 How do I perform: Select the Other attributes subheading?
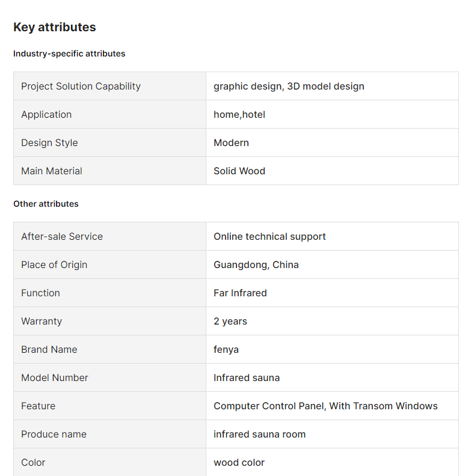pos(46,204)
